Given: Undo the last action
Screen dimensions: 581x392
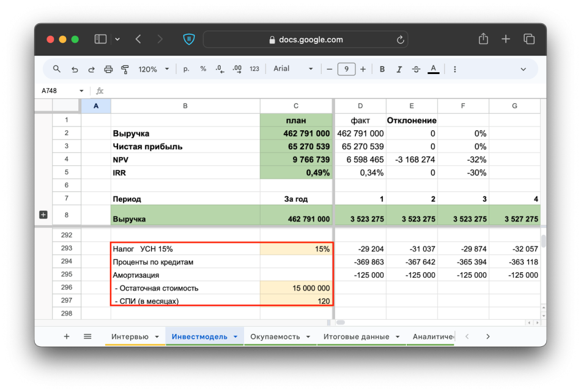Looking at the screenshot, I should pos(75,69).
